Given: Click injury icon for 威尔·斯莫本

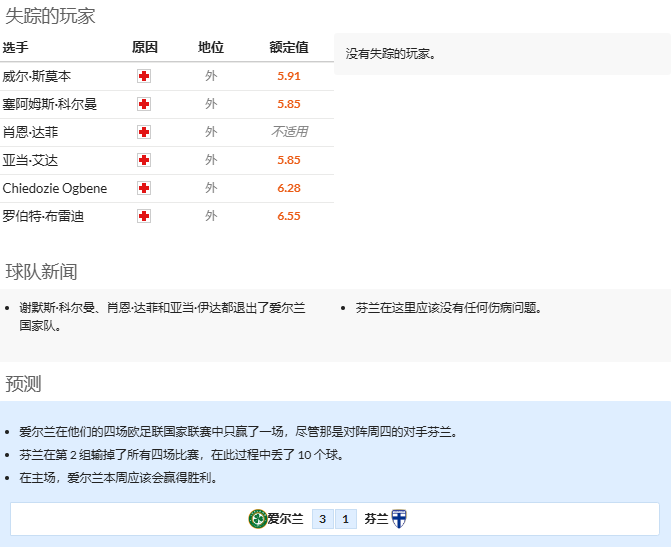Looking at the screenshot, I should 144,76.
